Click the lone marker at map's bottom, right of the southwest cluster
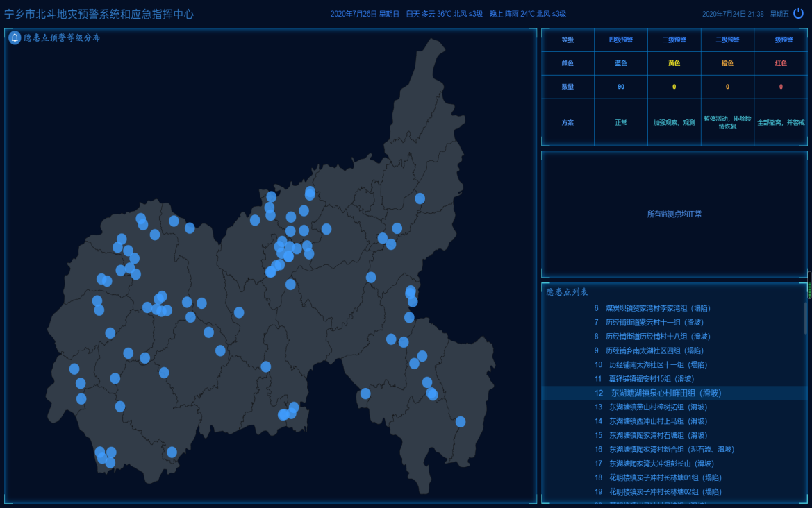 (x=172, y=452)
